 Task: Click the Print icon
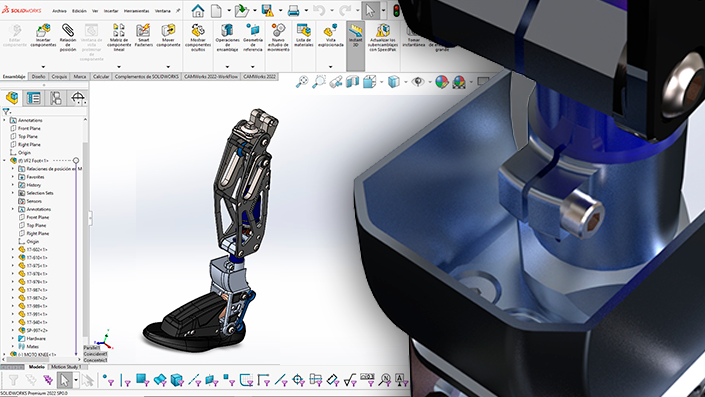tap(293, 11)
